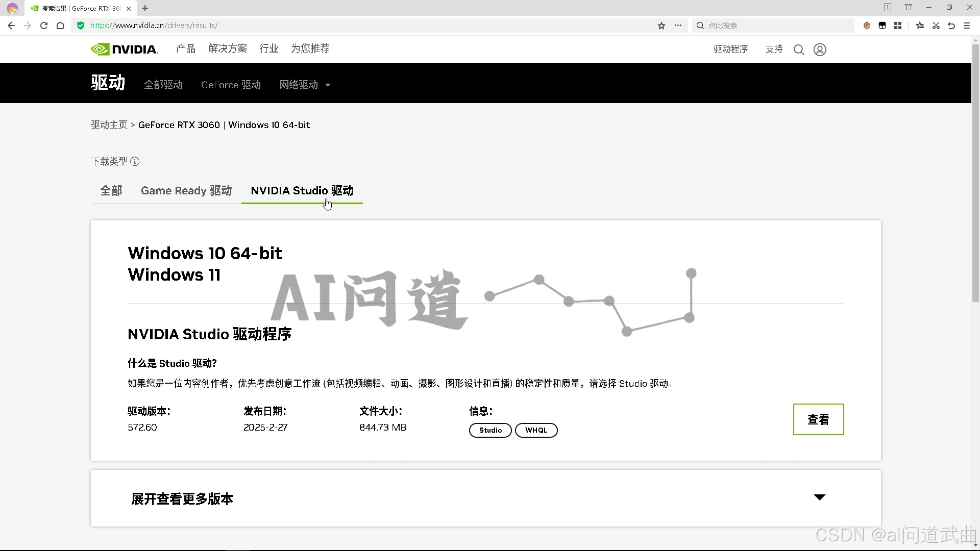Image resolution: width=980 pixels, height=551 pixels.
Task: Switch to the Game Ready 驱动 tab
Action: click(x=186, y=191)
